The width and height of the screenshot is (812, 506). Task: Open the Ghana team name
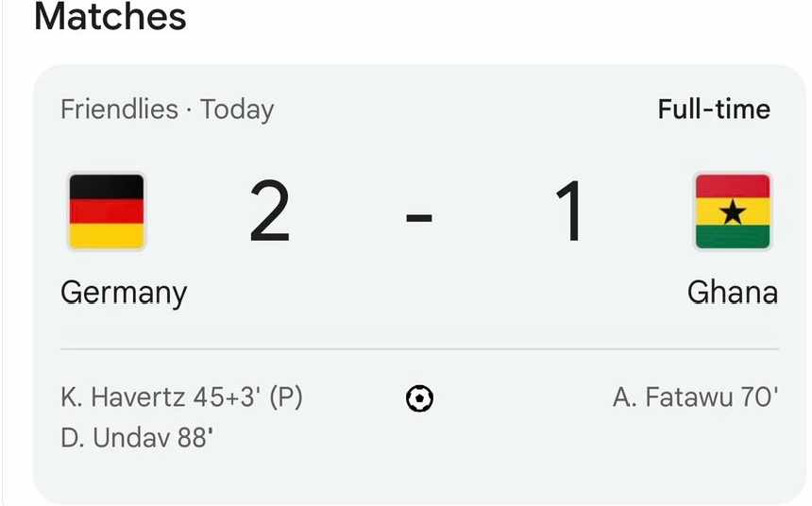pos(733,293)
